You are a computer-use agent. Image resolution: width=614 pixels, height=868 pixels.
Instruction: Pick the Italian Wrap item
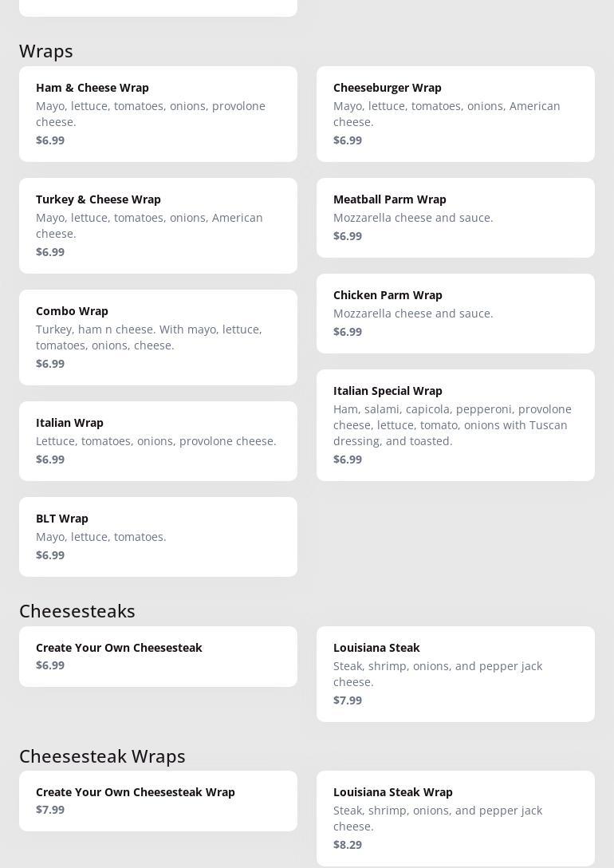[x=158, y=440]
